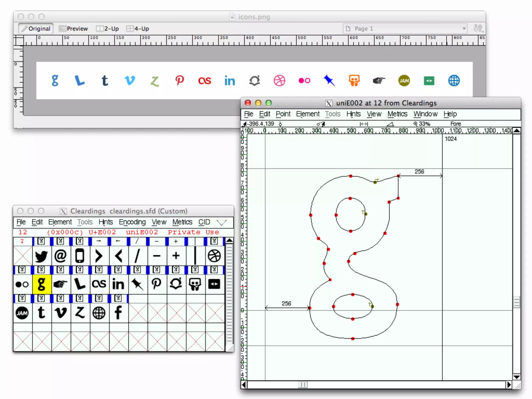
Task: Open the Metrics menu in glyph editor
Action: pos(397,114)
